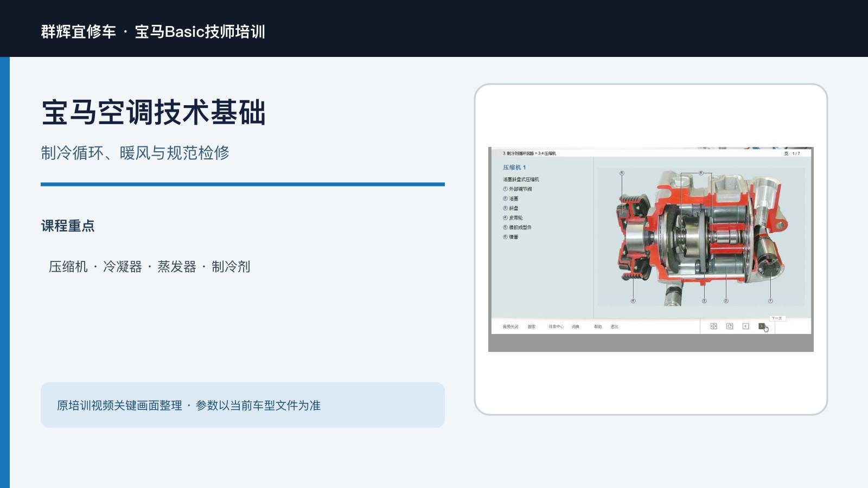
Task: Select legend item ⑤ 橡胶成型件
Action: point(517,228)
